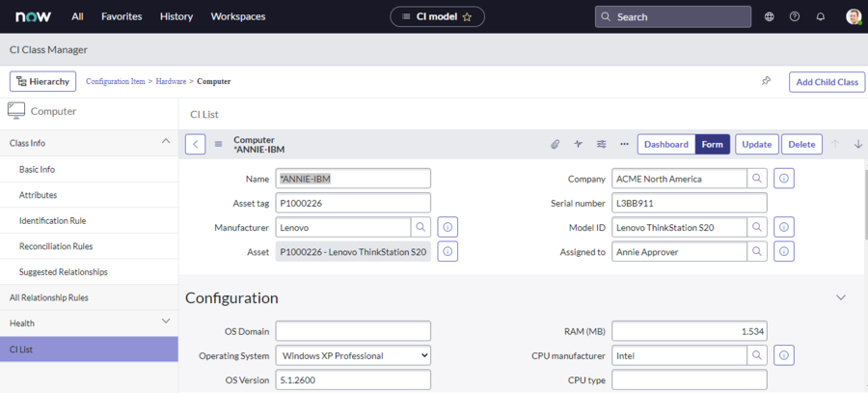The image size is (868, 393).
Task: Show Manufacturer record info icon
Action: tap(448, 227)
